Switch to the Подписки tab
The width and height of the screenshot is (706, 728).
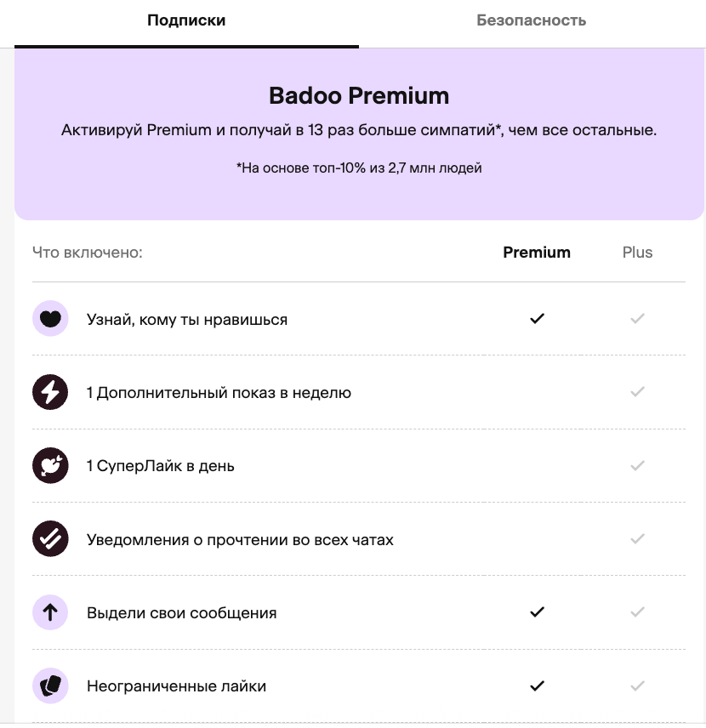pyautogui.click(x=186, y=20)
